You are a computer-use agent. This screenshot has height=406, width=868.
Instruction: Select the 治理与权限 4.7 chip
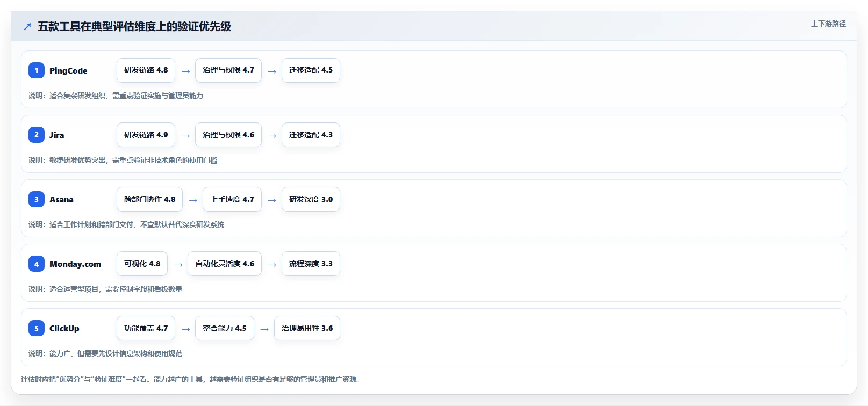pyautogui.click(x=228, y=70)
